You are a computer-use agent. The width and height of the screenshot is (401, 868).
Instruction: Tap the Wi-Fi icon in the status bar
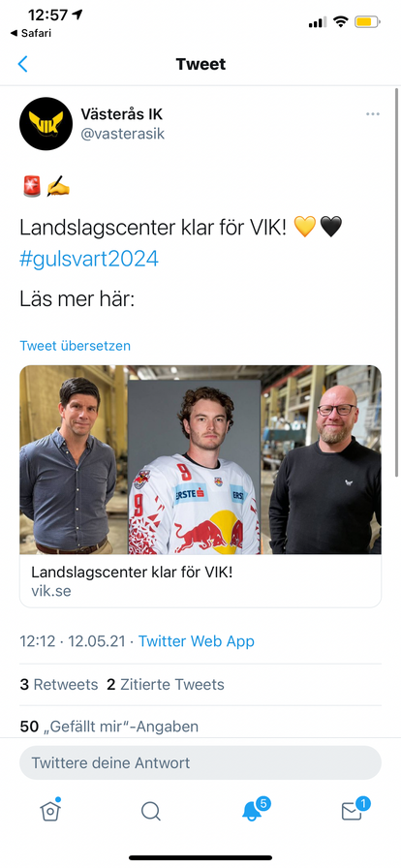click(341, 22)
